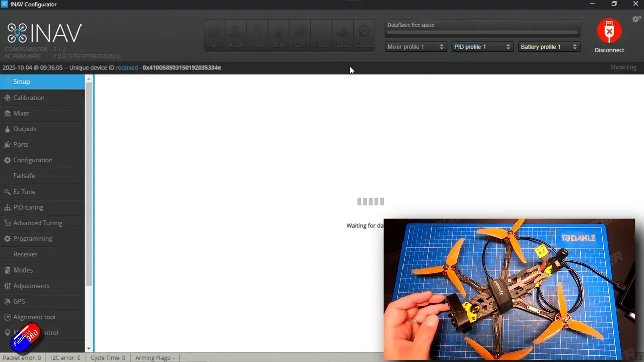Choose from Battery profile 1 dropdown
644x362 pixels.
tap(548, 47)
